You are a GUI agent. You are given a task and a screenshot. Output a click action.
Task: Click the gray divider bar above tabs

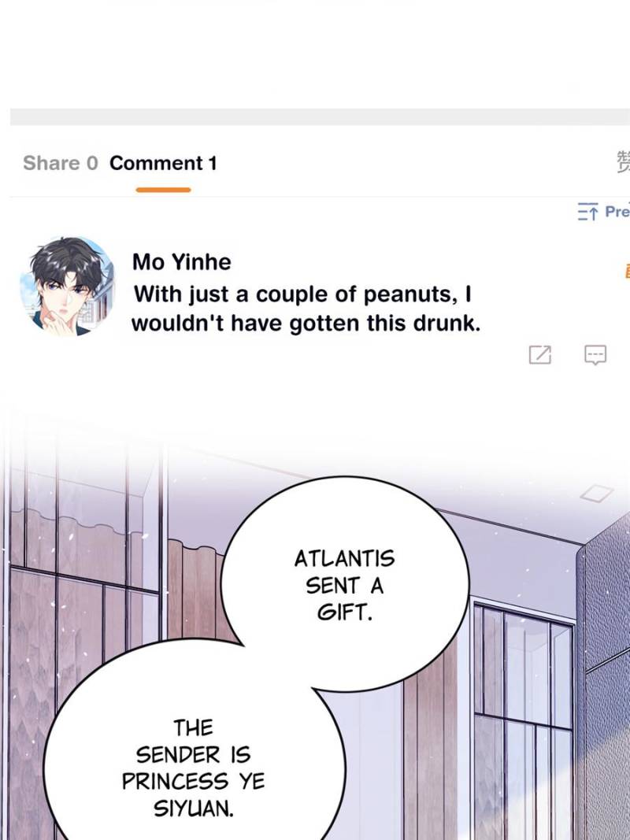tap(320, 117)
